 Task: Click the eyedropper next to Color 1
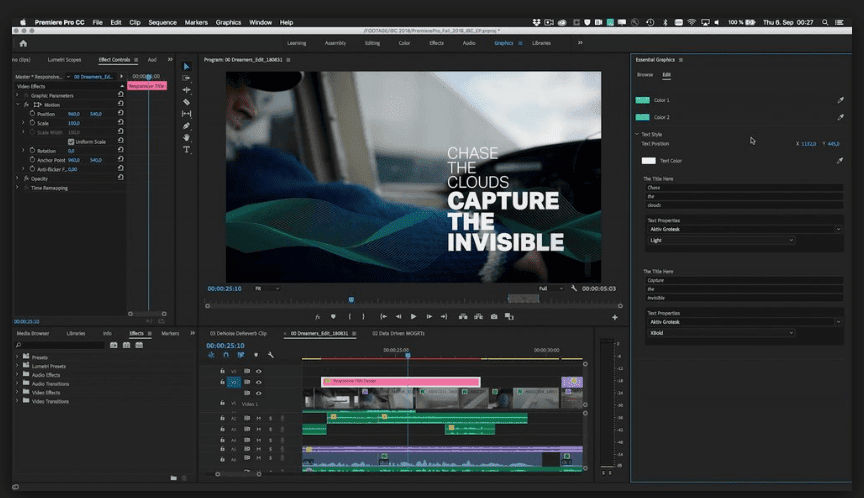pos(840,100)
